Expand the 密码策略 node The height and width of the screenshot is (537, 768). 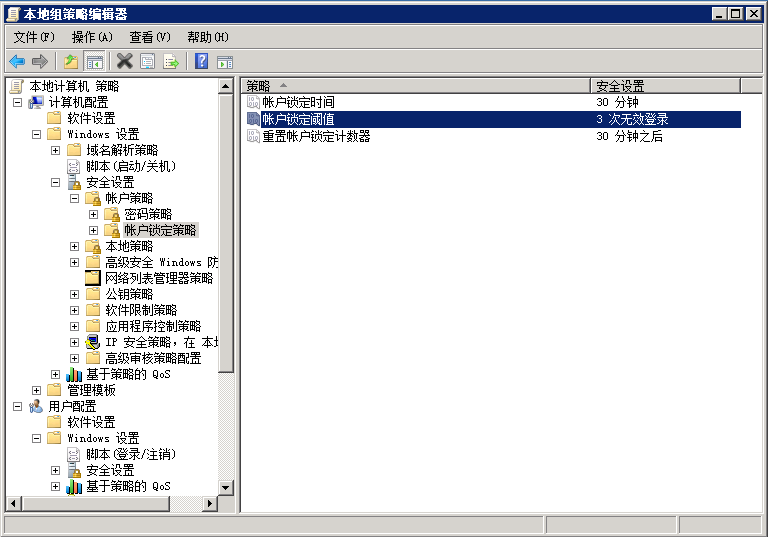[x=94, y=214]
